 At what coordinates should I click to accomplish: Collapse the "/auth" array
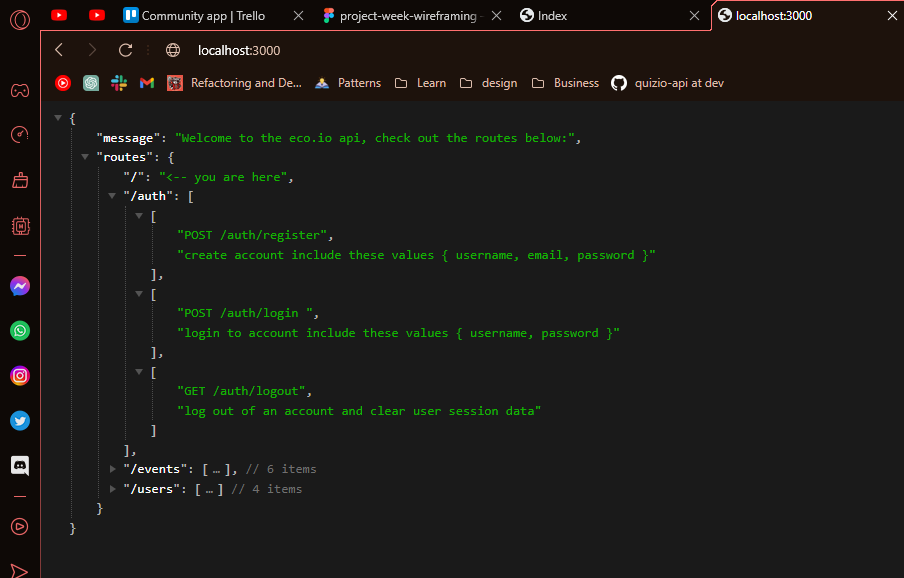[x=112, y=196]
